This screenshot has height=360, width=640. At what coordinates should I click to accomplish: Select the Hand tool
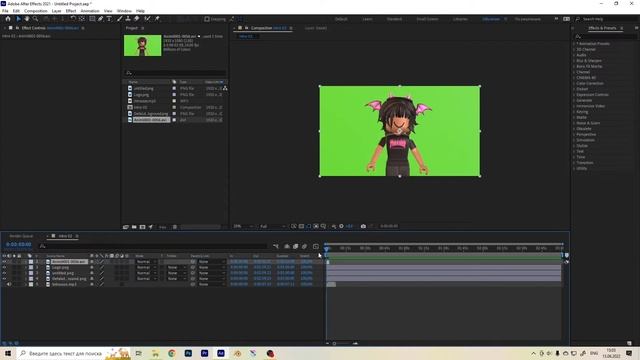tap(27, 19)
